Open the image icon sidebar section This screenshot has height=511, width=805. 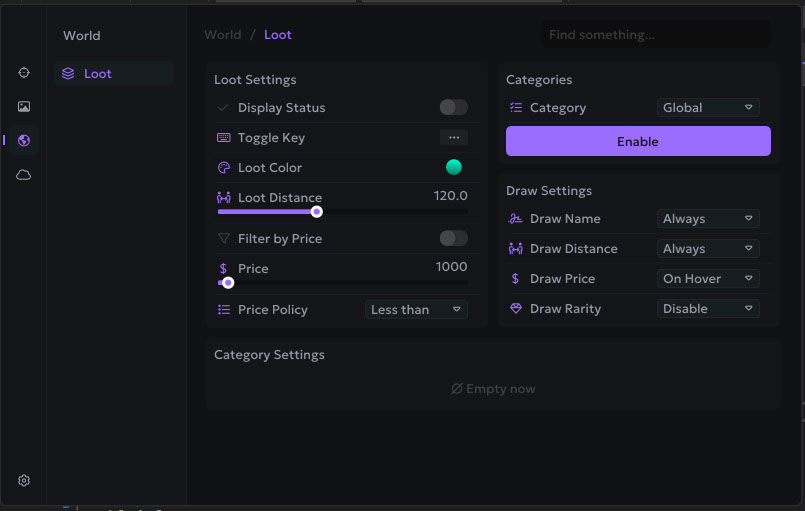[x=24, y=106]
